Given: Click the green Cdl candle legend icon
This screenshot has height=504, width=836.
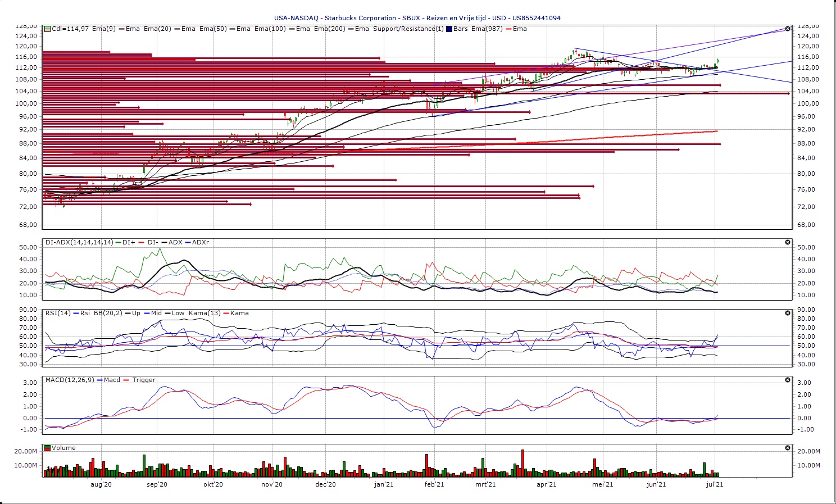Looking at the screenshot, I should click(x=48, y=29).
